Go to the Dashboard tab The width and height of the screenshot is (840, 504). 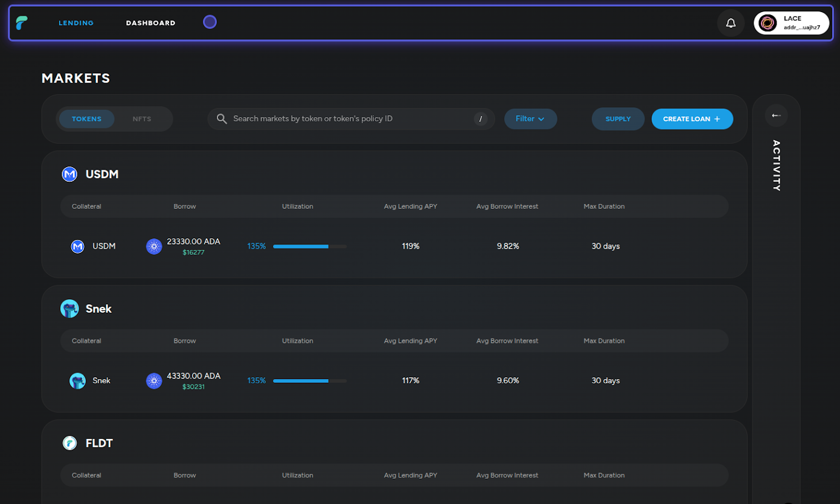pyautogui.click(x=150, y=23)
